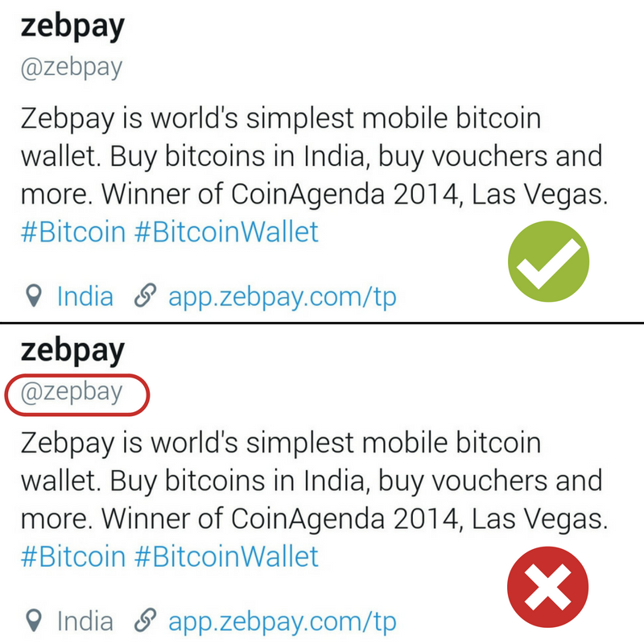Click India location text in bottom profile
This screenshot has height=644, width=644.
[x=85, y=621]
